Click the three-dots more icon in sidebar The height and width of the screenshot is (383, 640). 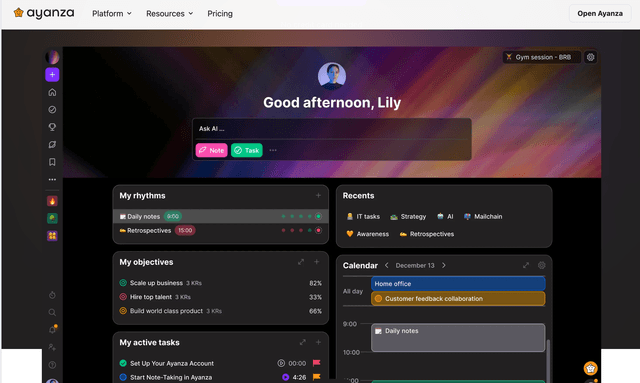52,179
